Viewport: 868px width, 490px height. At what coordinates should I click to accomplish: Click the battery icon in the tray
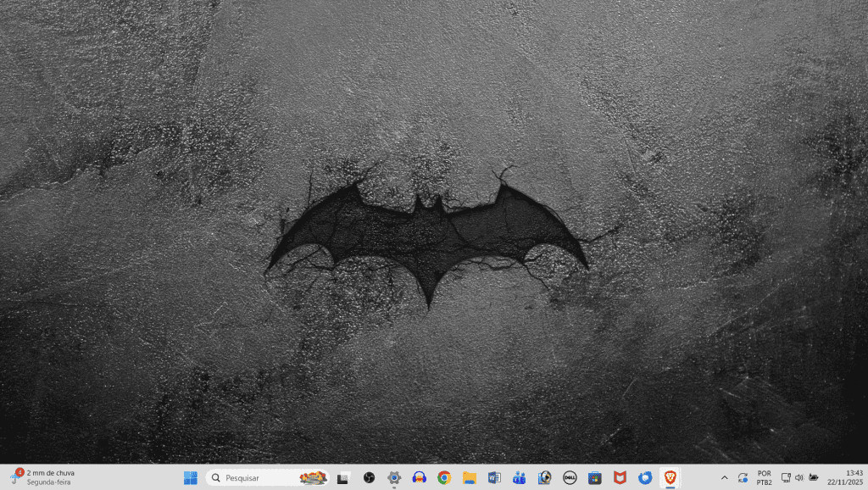click(814, 477)
